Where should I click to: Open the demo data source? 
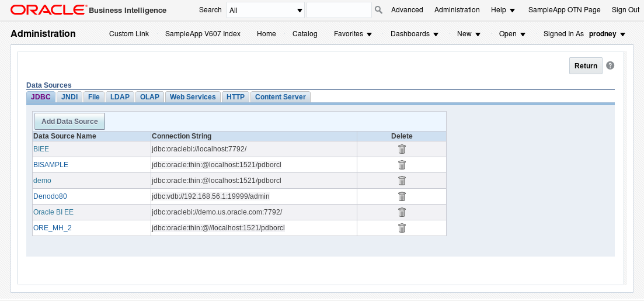click(x=42, y=181)
